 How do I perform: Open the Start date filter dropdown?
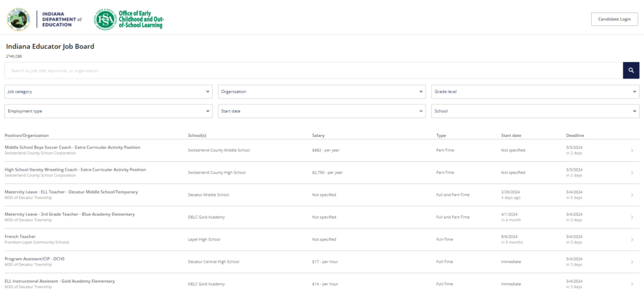tap(322, 111)
